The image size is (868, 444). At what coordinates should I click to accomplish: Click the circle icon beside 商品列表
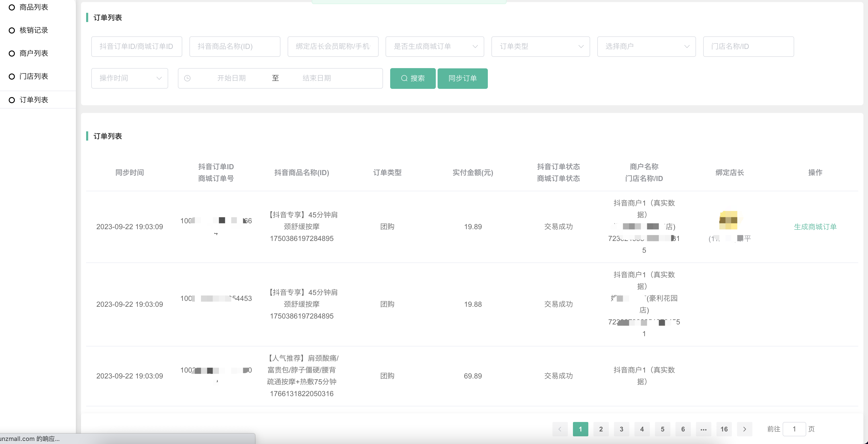pyautogui.click(x=12, y=7)
